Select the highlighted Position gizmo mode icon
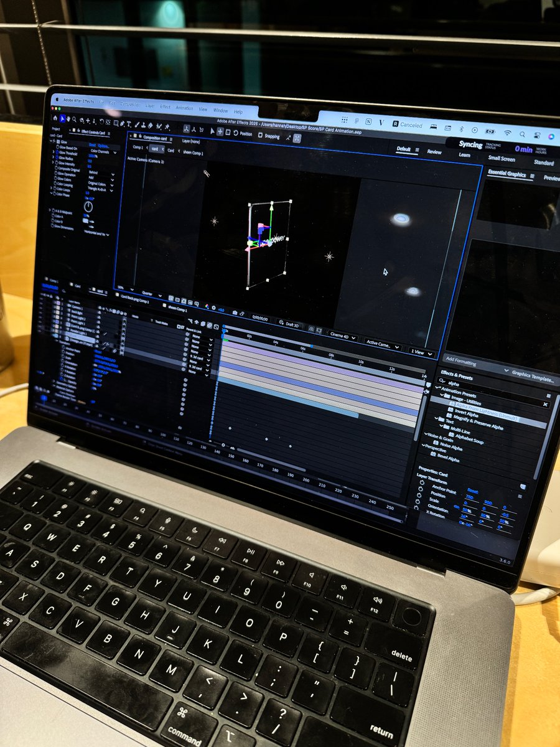560x747 pixels. tap(220, 131)
